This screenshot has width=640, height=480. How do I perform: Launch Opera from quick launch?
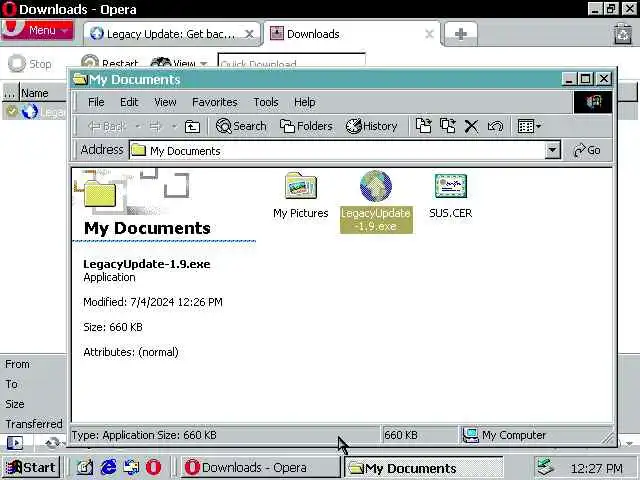tap(153, 467)
